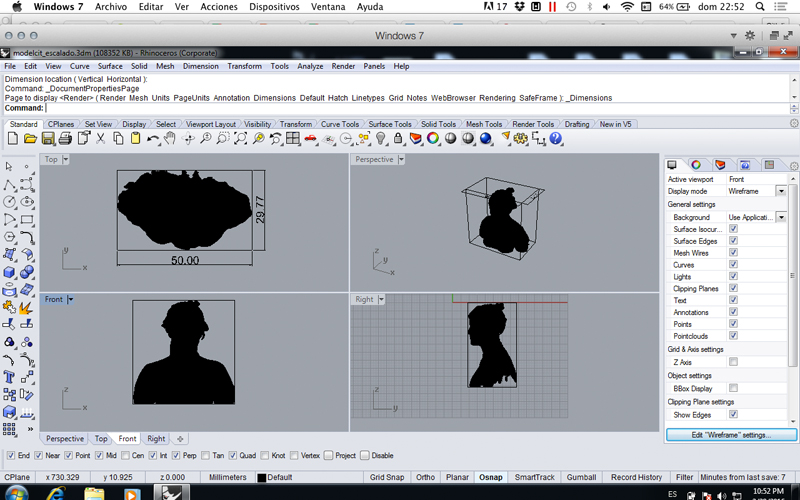800x500 pixels.
Task: Click the blue question mark Help icon
Action: [x=556, y=138]
